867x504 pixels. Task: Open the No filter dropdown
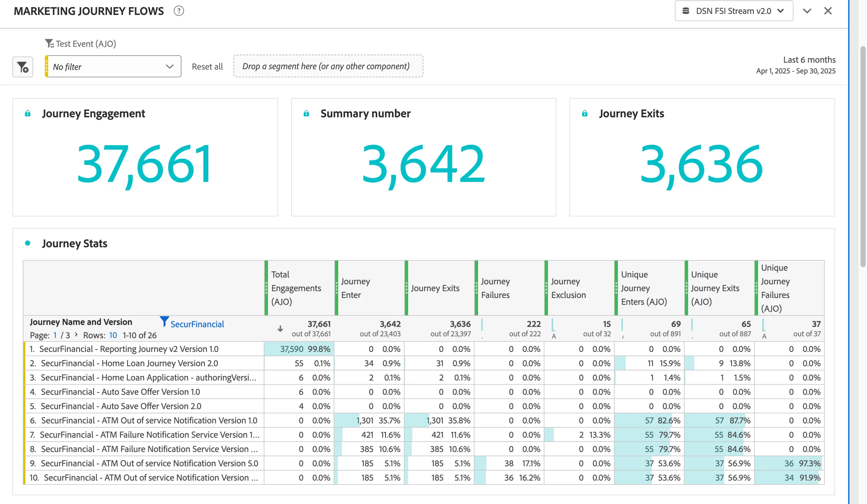click(113, 66)
